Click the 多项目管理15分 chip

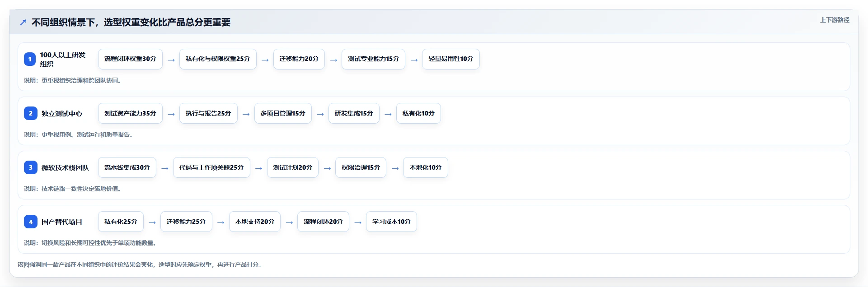coord(283,113)
